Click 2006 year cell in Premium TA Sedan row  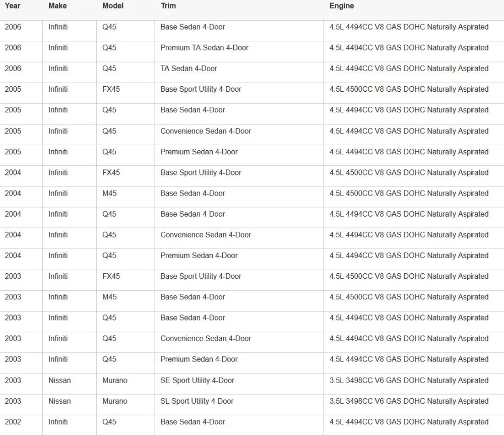(13, 47)
